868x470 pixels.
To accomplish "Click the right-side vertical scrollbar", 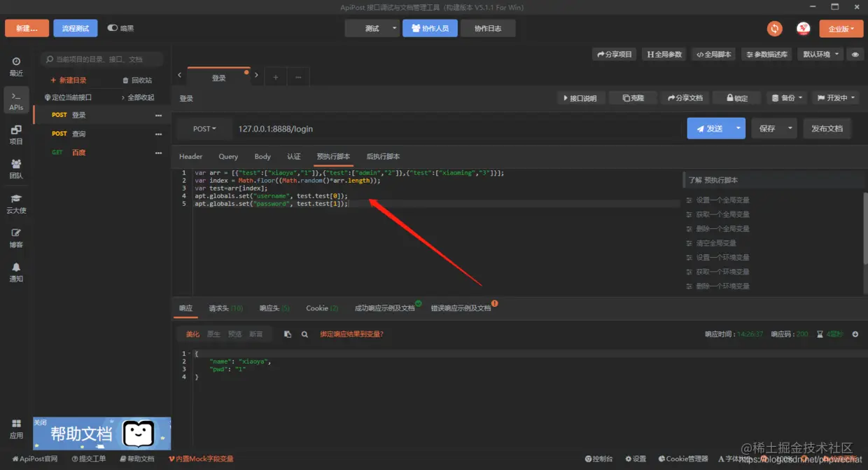I will click(x=865, y=228).
